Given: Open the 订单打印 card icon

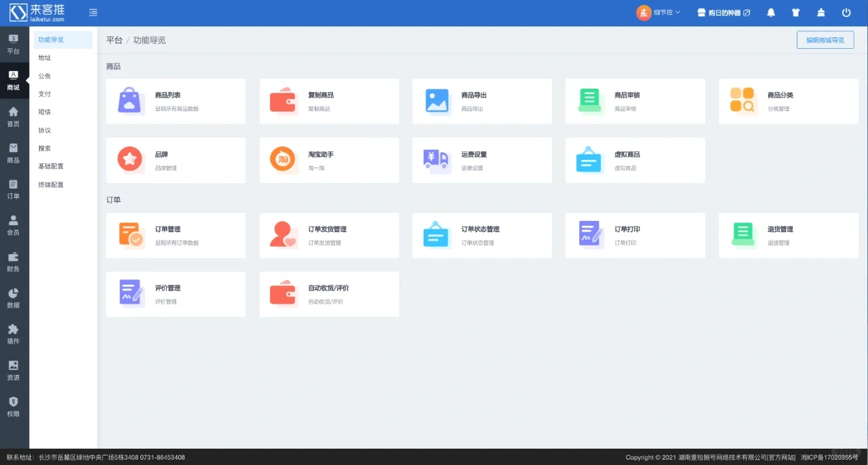Looking at the screenshot, I should (591, 234).
